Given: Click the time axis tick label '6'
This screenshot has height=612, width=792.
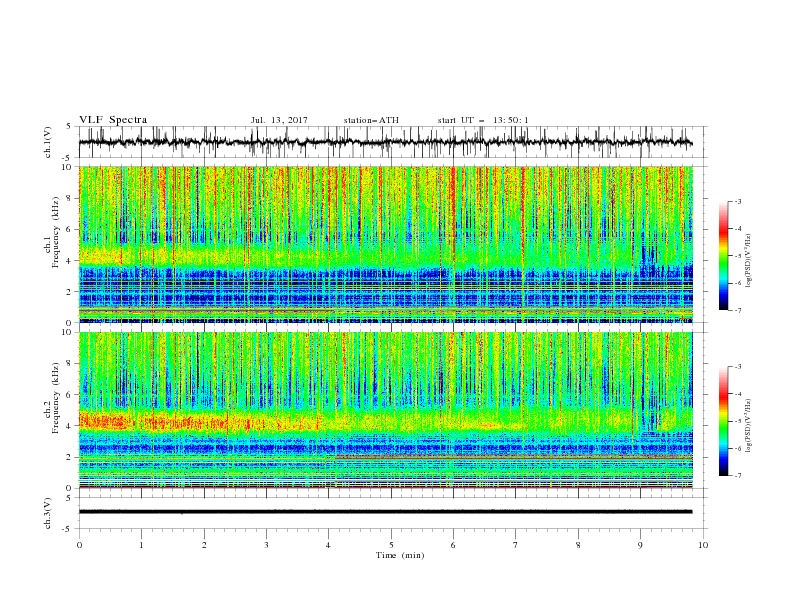Looking at the screenshot, I should pyautogui.click(x=454, y=545).
